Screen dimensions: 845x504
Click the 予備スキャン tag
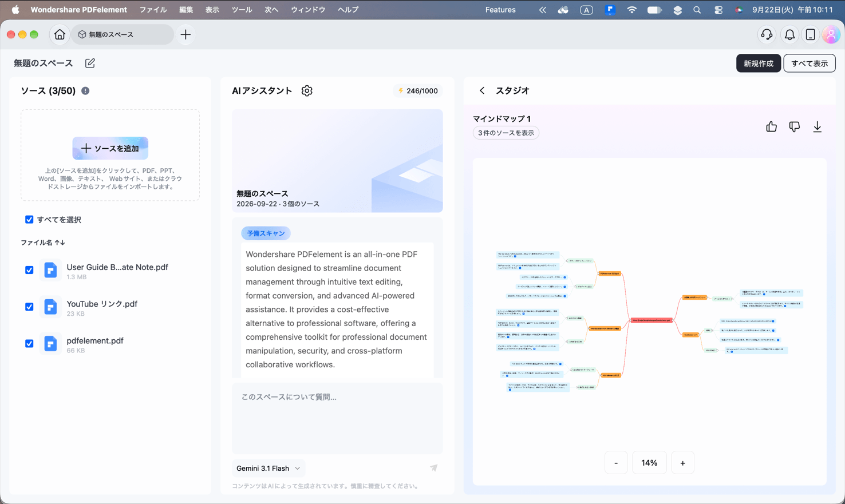coord(266,233)
